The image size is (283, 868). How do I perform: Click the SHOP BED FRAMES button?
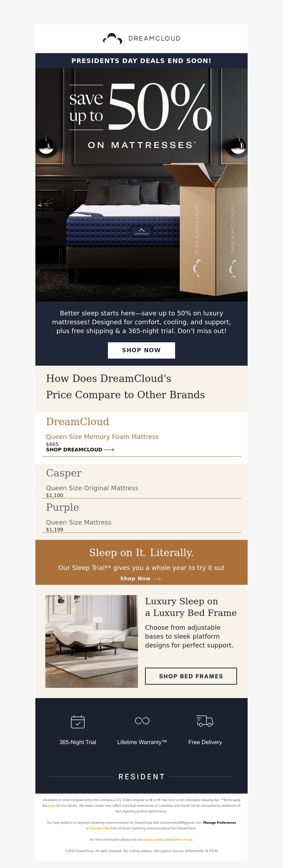(x=191, y=676)
